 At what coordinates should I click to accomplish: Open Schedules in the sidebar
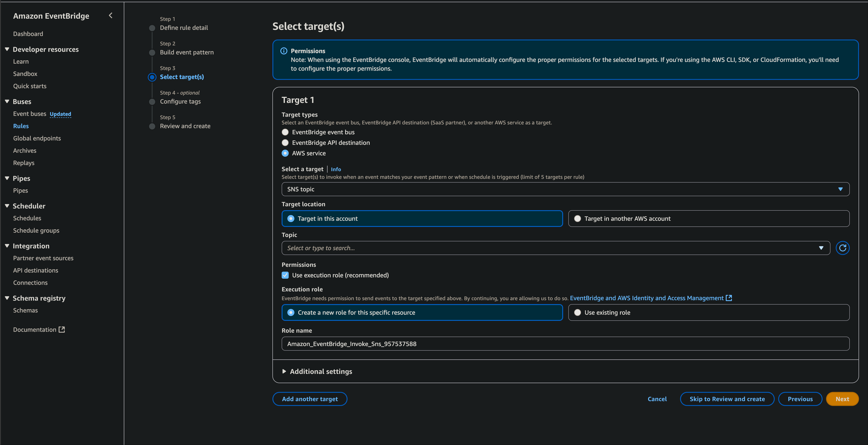click(x=27, y=218)
